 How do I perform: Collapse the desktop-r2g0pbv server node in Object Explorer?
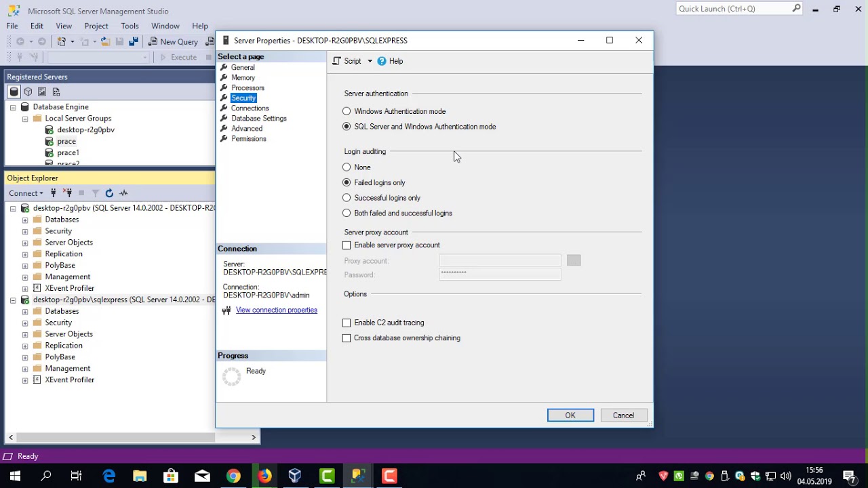point(13,209)
